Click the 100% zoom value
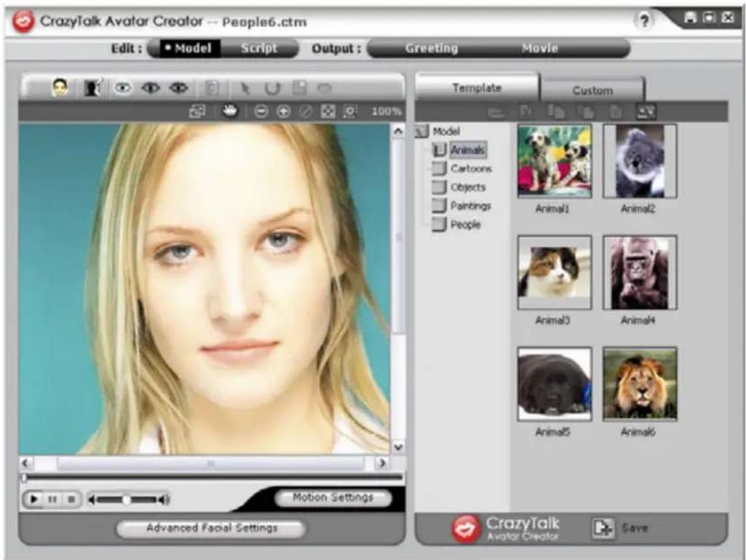Screen dimensions: 746x560 pyautogui.click(x=386, y=112)
